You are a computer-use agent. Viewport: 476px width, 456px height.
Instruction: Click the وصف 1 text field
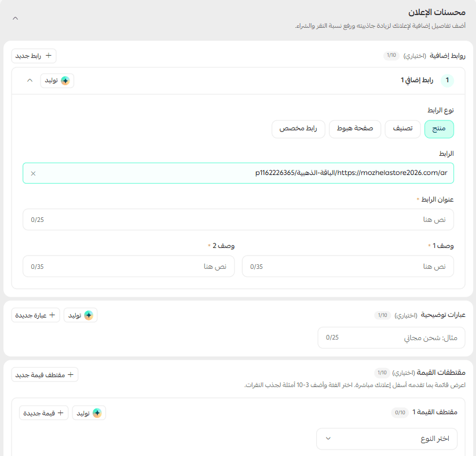[x=348, y=267]
